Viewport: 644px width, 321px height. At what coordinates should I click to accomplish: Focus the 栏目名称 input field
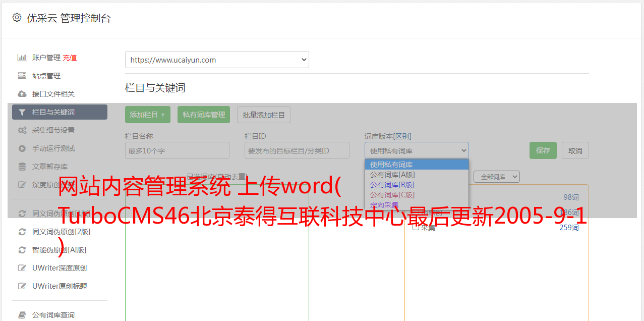tap(177, 150)
